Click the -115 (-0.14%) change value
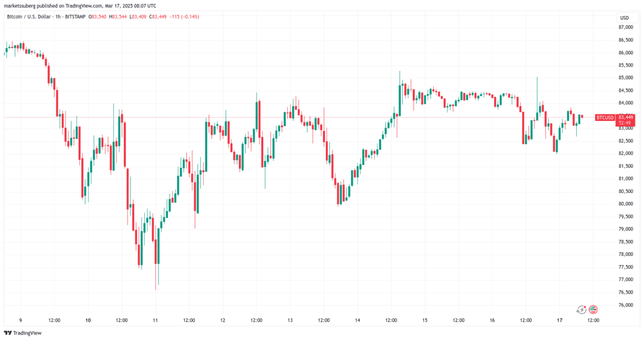644x340 pixels. click(186, 17)
